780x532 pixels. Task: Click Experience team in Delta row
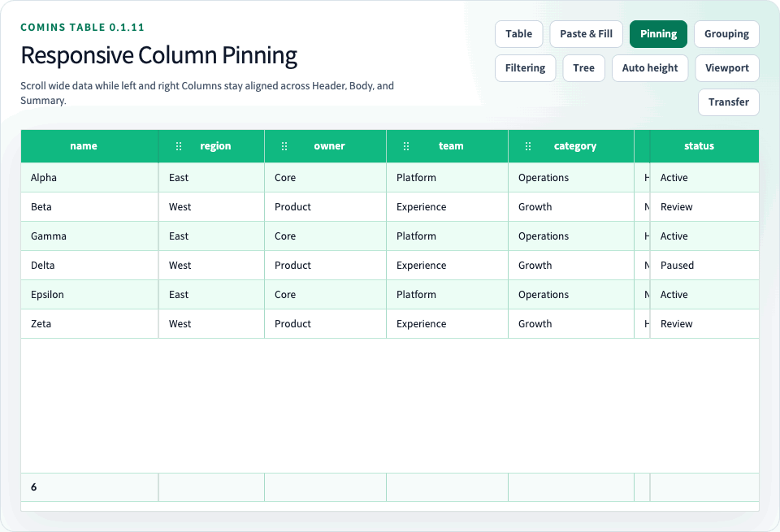447,266
